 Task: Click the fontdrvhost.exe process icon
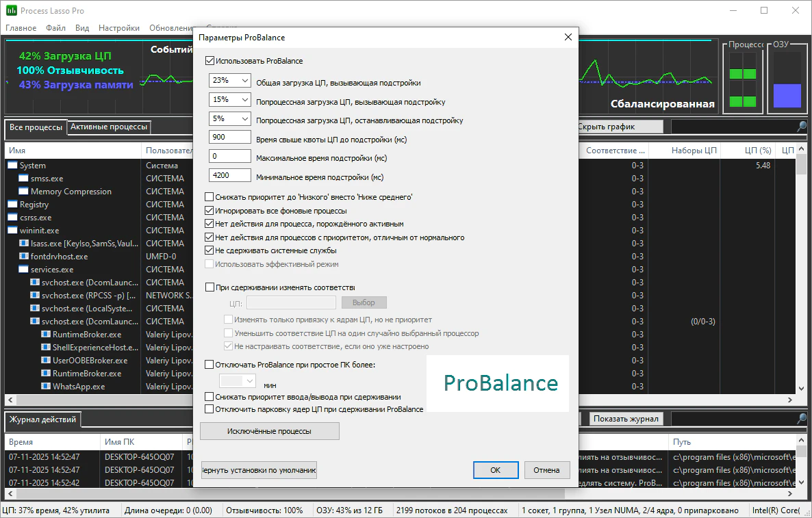23,256
